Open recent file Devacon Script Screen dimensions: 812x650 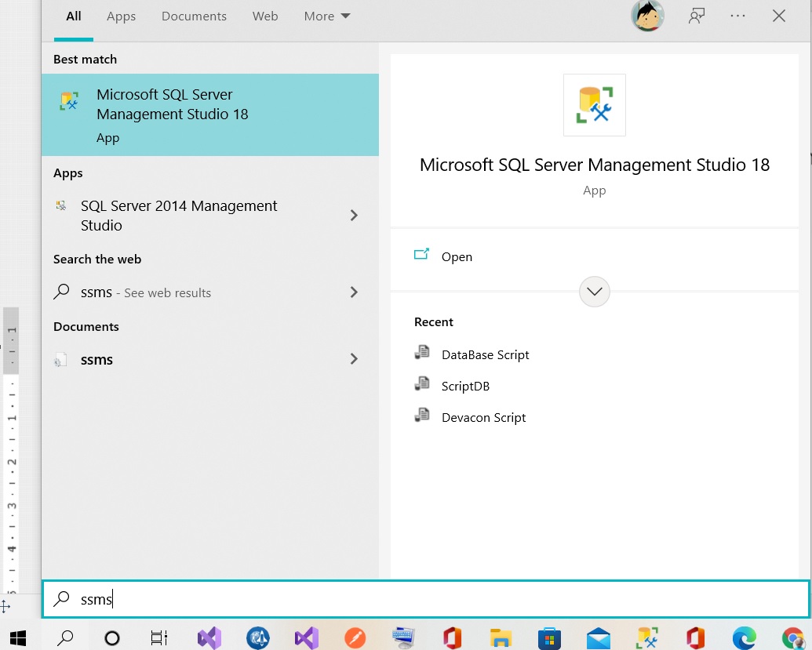pyautogui.click(x=484, y=418)
